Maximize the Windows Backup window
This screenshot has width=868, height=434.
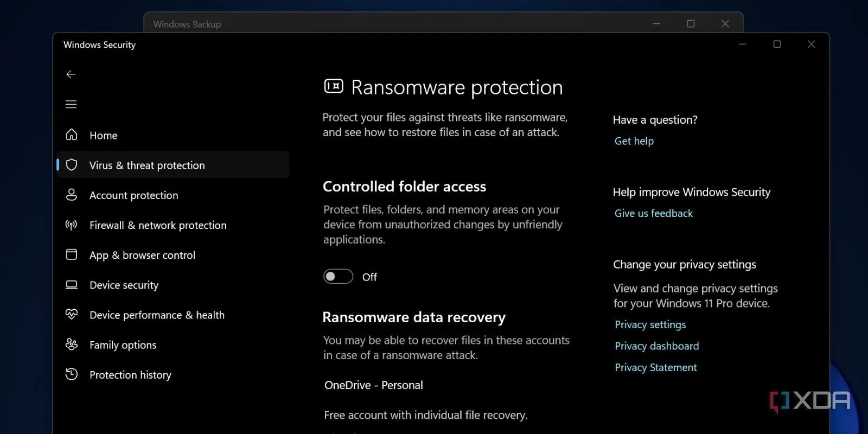pos(691,24)
